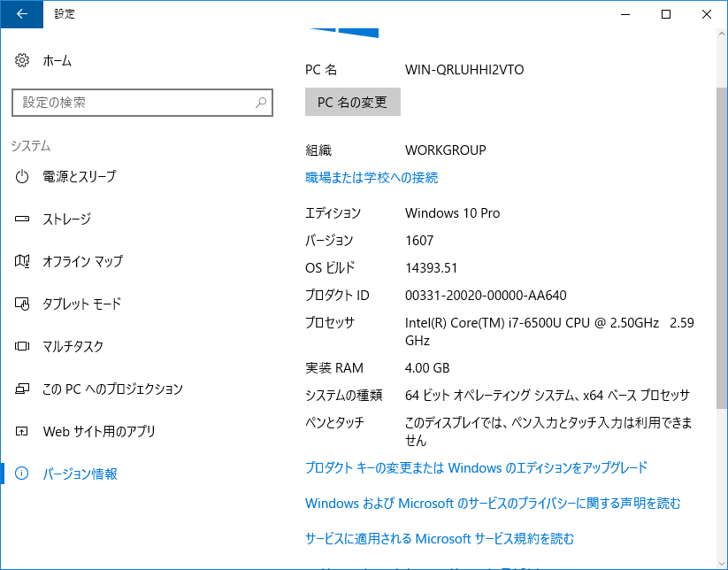Open Windows and Microsoft privacy statement link

(493, 503)
